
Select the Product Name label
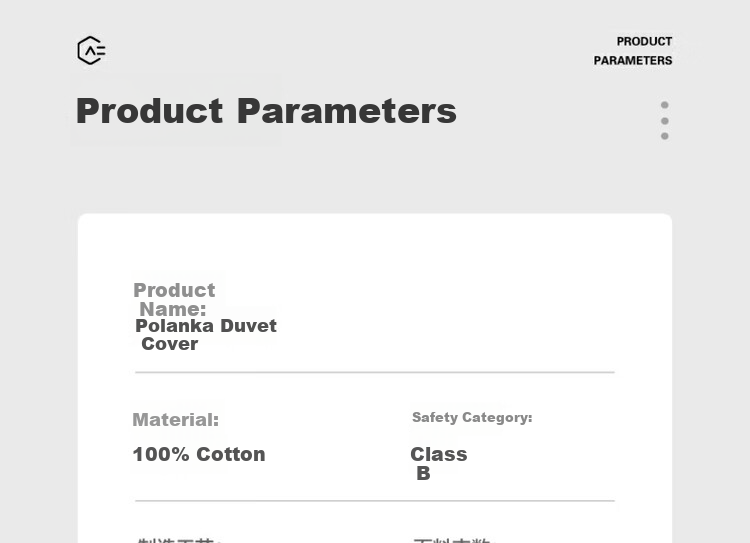(x=174, y=300)
